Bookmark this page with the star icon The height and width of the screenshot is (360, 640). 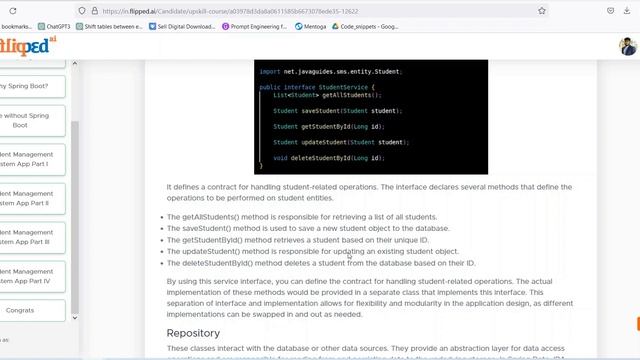542,11
